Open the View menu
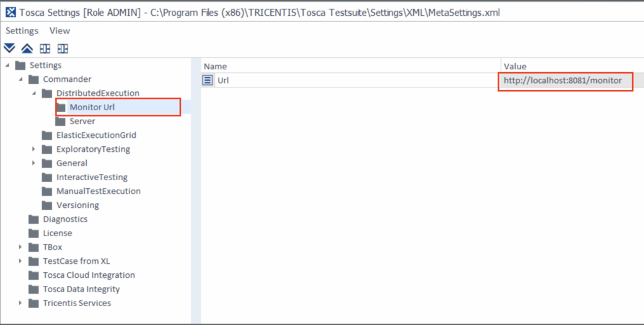The image size is (644, 325). pos(60,31)
